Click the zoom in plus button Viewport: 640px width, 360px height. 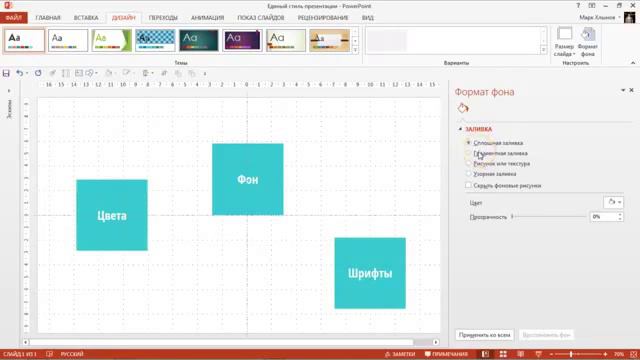[x=605, y=354]
